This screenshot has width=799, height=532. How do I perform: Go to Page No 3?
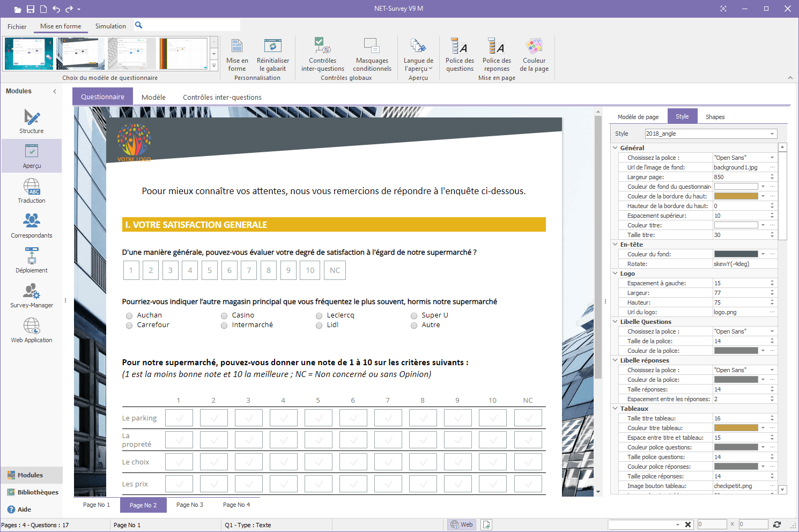[x=190, y=505]
